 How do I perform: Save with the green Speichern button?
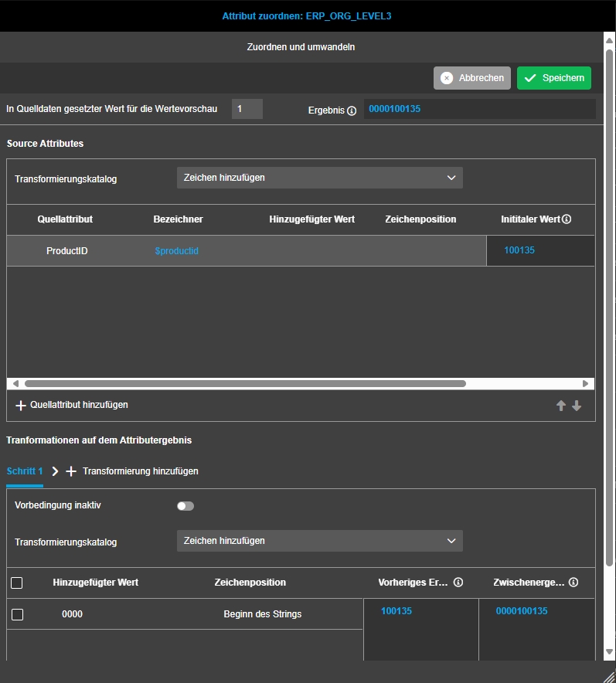pyautogui.click(x=553, y=78)
